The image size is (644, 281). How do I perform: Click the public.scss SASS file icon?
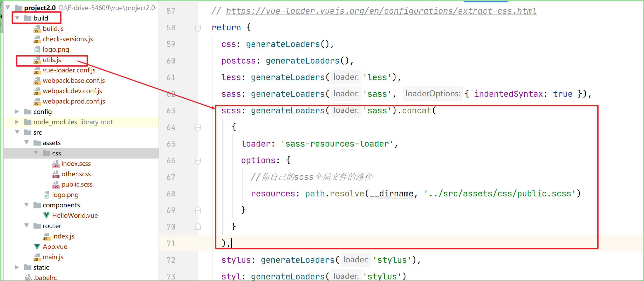point(56,184)
